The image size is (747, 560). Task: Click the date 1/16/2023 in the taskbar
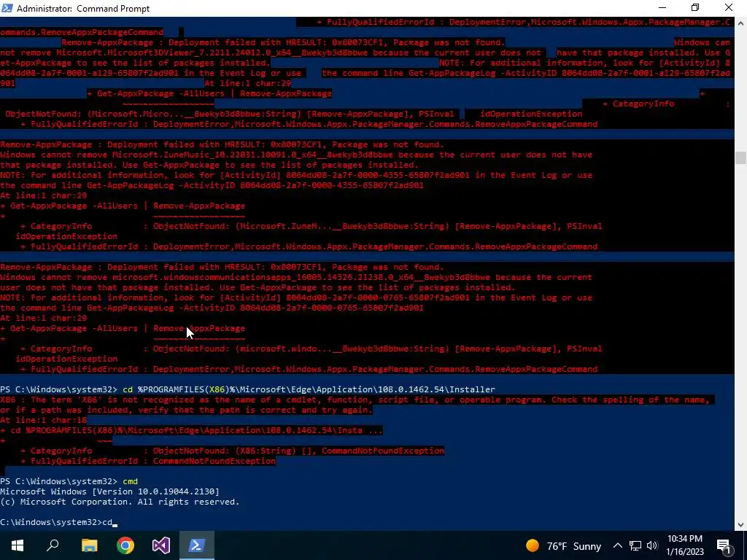[684, 552]
